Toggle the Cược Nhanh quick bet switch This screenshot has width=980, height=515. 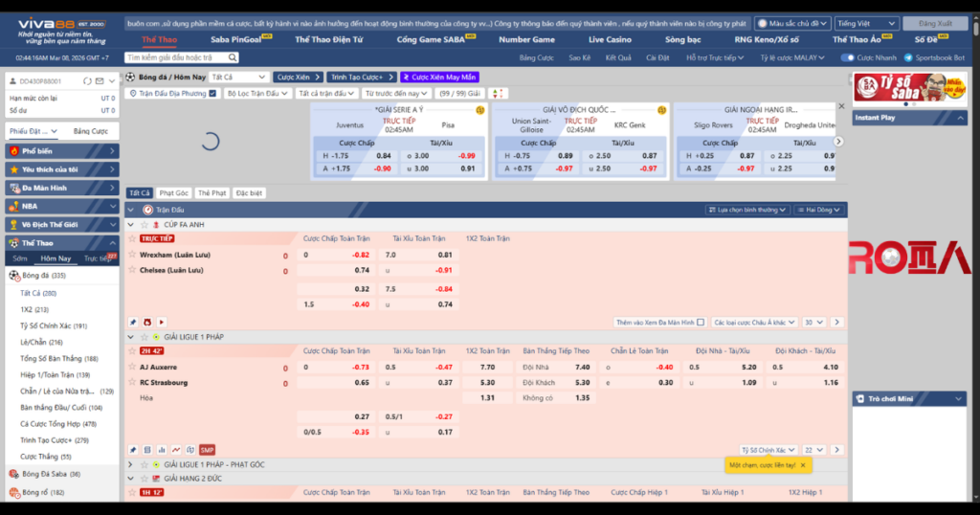click(847, 57)
